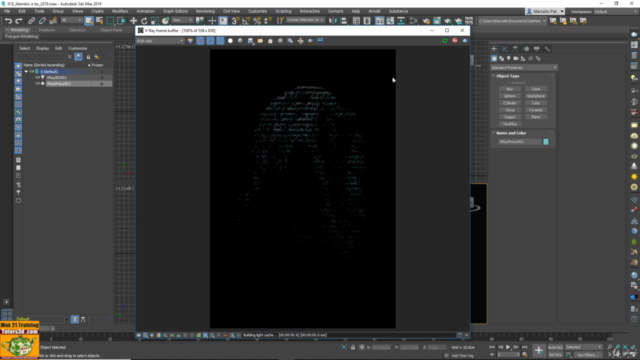Select the Lights category icon in Create panel

[509, 59]
